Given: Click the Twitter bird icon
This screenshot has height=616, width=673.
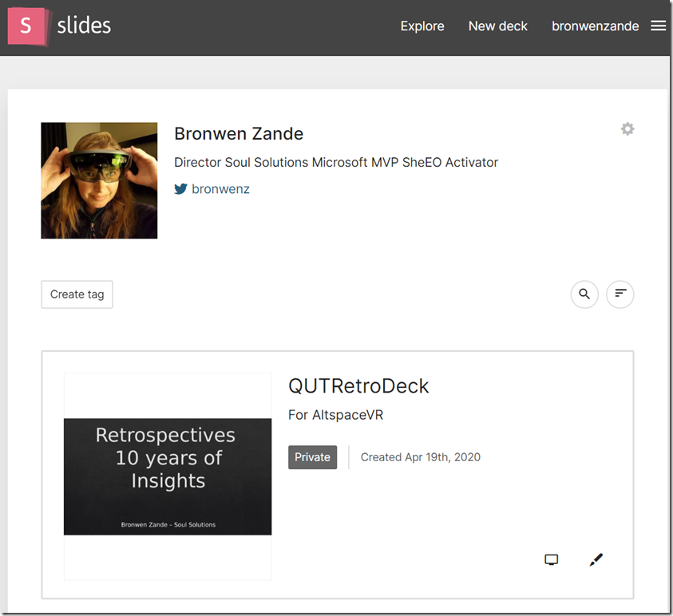Looking at the screenshot, I should [180, 189].
